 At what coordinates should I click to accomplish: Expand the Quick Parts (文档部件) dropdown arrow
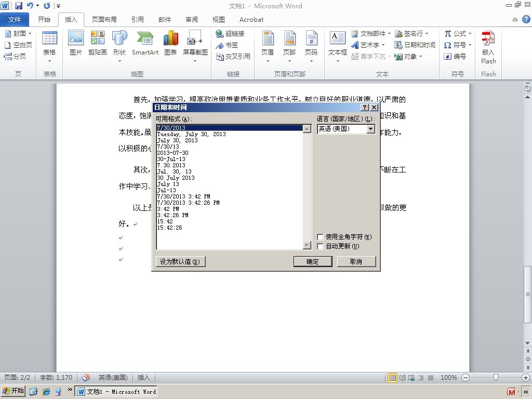tap(389, 34)
